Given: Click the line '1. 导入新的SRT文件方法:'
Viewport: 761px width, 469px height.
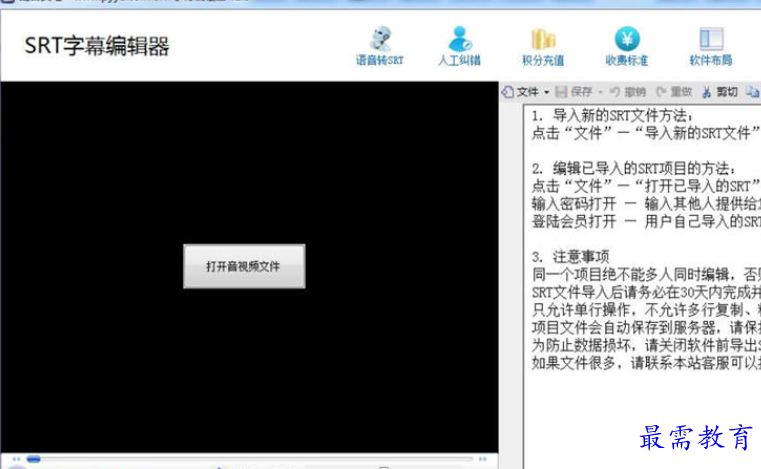Looking at the screenshot, I should pyautogui.click(x=612, y=116).
